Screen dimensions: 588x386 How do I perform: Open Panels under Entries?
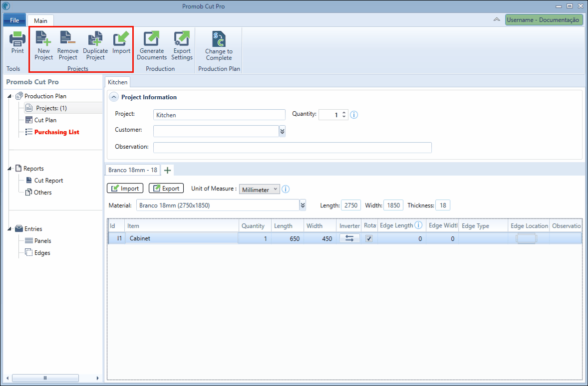tap(43, 241)
